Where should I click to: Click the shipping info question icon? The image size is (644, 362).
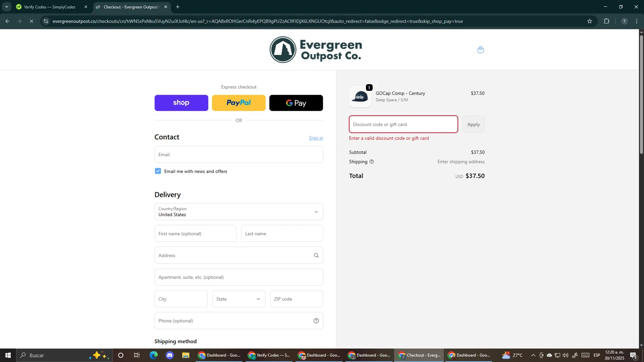[x=372, y=162]
